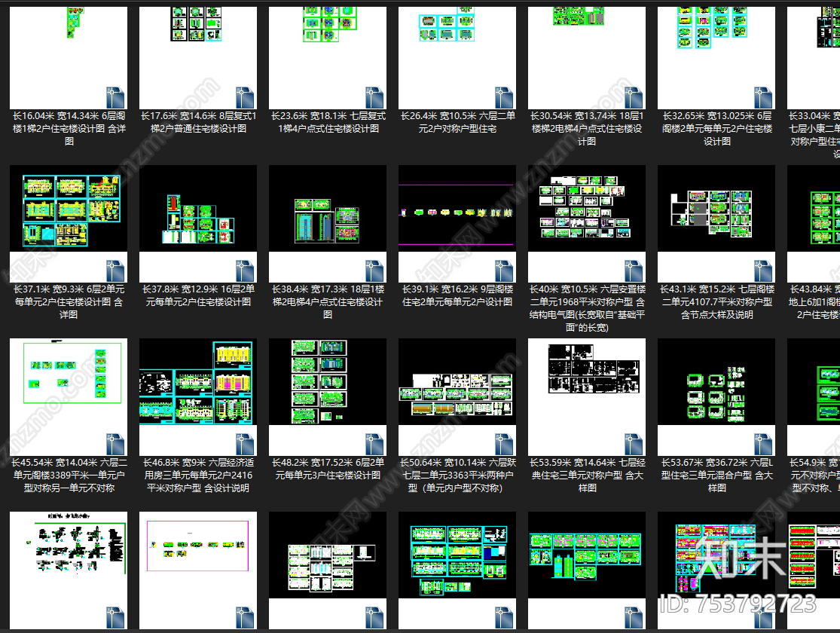Image resolution: width=840 pixels, height=633 pixels.
Task: Click file name '长26.4米 宽10.5米 六层二单元2户对称户型住宅'
Action: (457, 122)
